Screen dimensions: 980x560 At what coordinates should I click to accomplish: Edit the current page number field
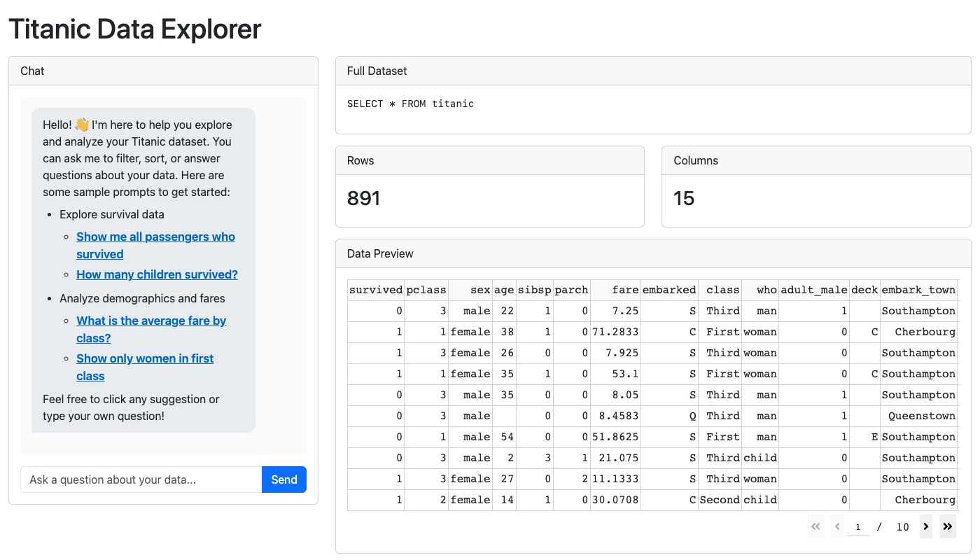pos(857,526)
